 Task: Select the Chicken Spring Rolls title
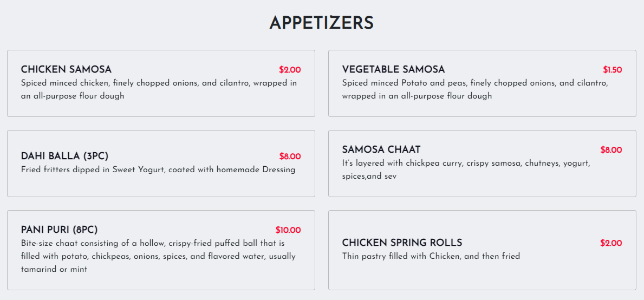click(402, 243)
